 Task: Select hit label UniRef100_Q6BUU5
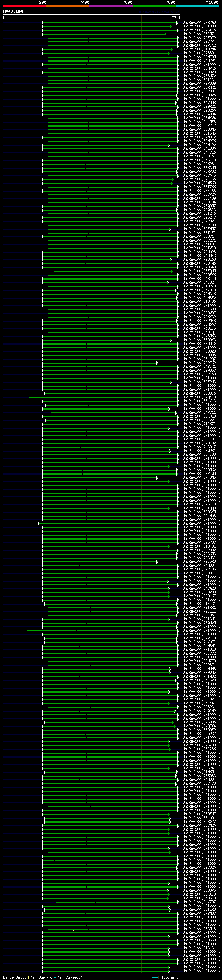pos(199,355)
